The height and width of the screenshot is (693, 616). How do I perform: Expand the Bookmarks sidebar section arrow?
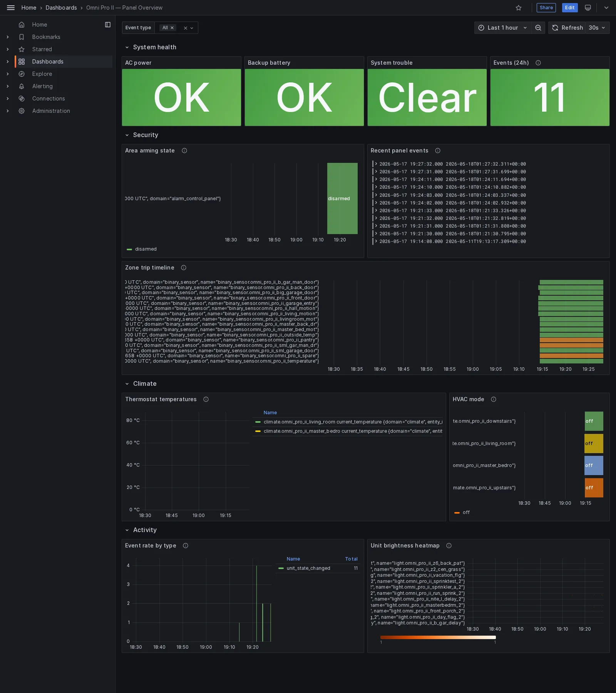pos(8,37)
